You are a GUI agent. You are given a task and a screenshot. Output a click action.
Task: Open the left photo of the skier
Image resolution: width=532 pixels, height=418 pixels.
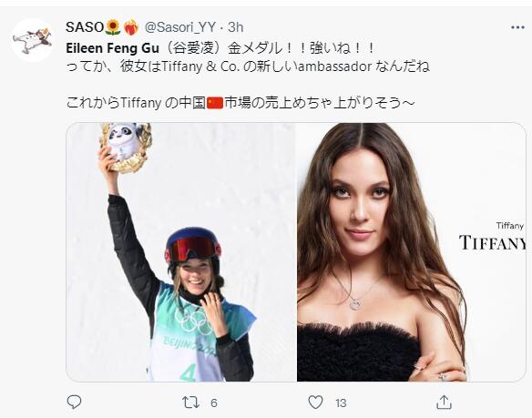click(181, 252)
